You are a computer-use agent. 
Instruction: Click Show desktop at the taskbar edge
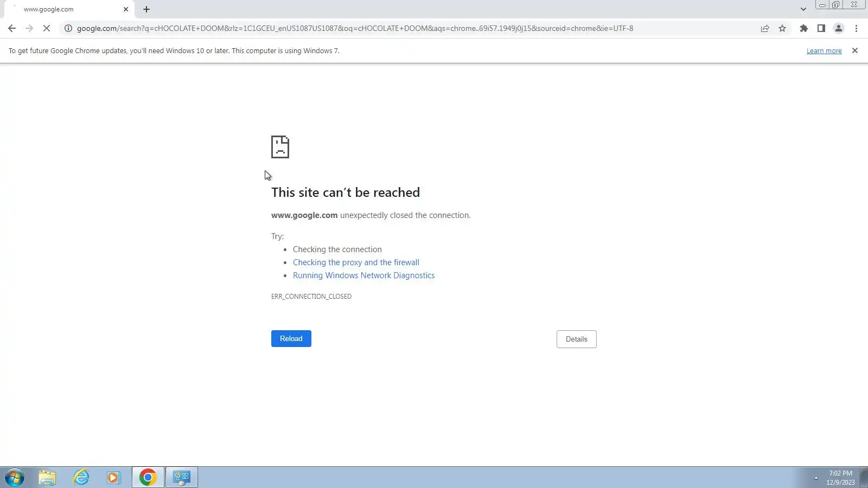(x=864, y=477)
